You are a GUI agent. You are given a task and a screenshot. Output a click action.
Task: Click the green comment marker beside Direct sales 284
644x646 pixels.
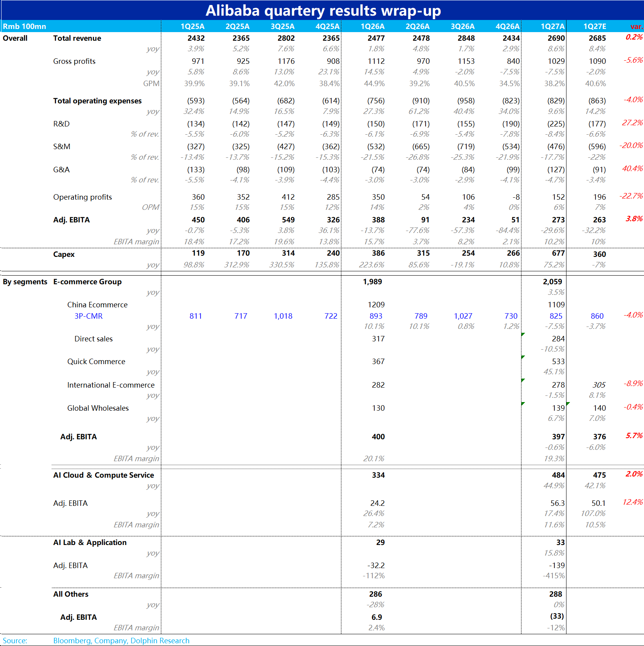click(x=523, y=334)
